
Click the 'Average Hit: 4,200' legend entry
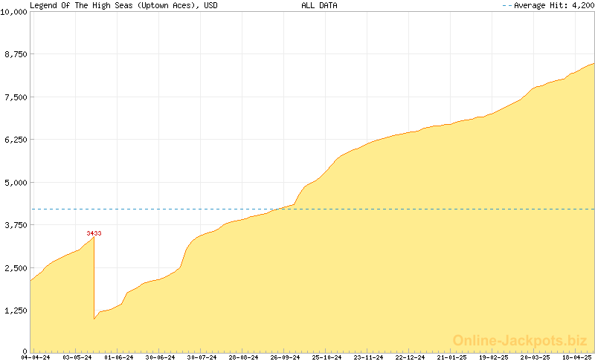point(548,5)
